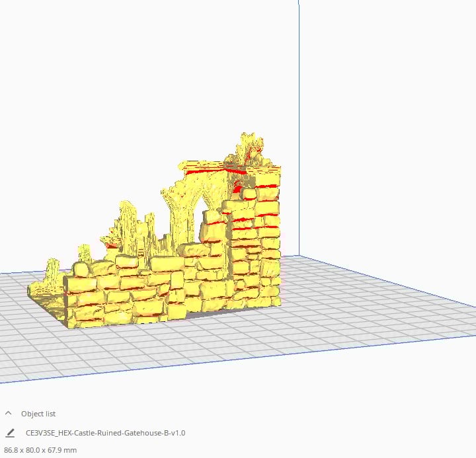476x458 pixels.
Task: Click the 86.8 x 80.0 x 67.9 mm dimensions text
Action: click(x=40, y=450)
